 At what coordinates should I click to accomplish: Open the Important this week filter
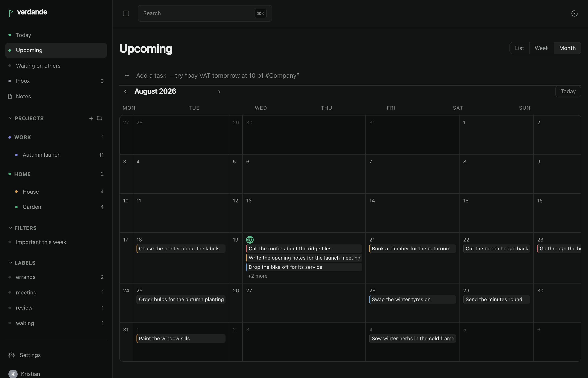pyautogui.click(x=56, y=242)
